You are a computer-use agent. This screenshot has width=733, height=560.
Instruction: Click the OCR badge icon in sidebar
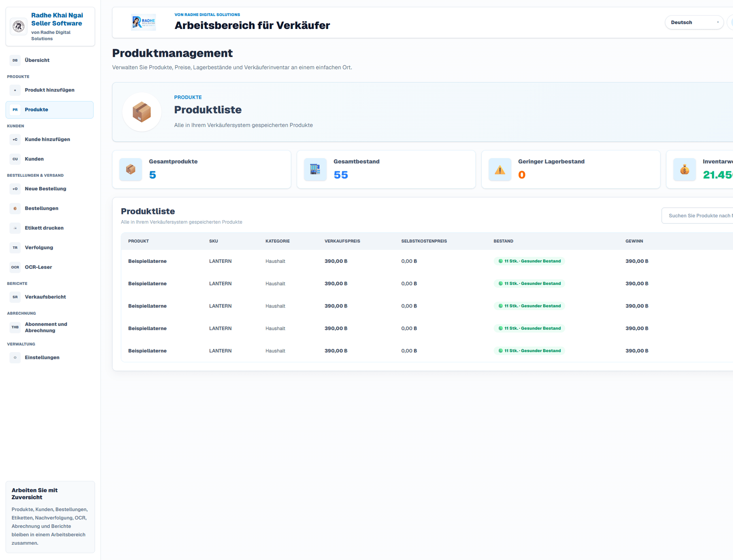tap(15, 267)
